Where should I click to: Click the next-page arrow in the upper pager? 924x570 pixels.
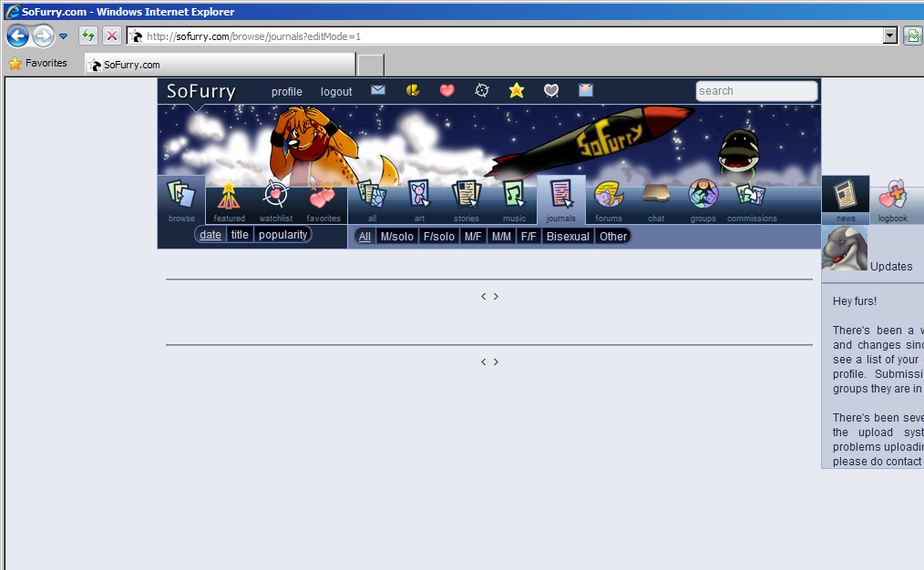pyautogui.click(x=496, y=296)
